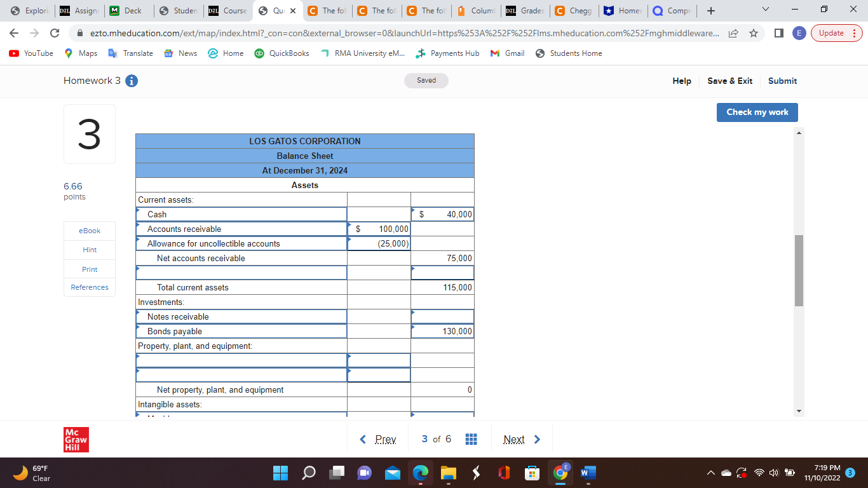Open Task View on the taskbar
Viewport: 868px width, 488px height.
click(337, 473)
